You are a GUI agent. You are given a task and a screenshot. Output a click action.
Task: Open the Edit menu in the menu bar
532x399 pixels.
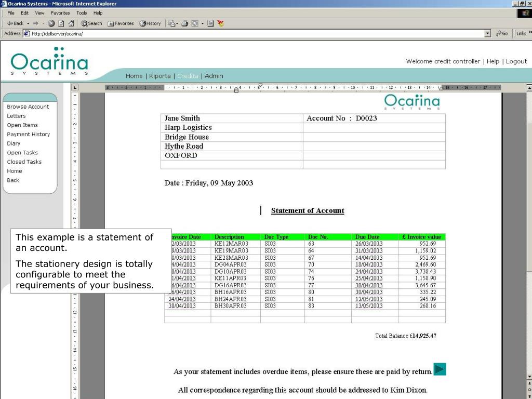coord(24,13)
